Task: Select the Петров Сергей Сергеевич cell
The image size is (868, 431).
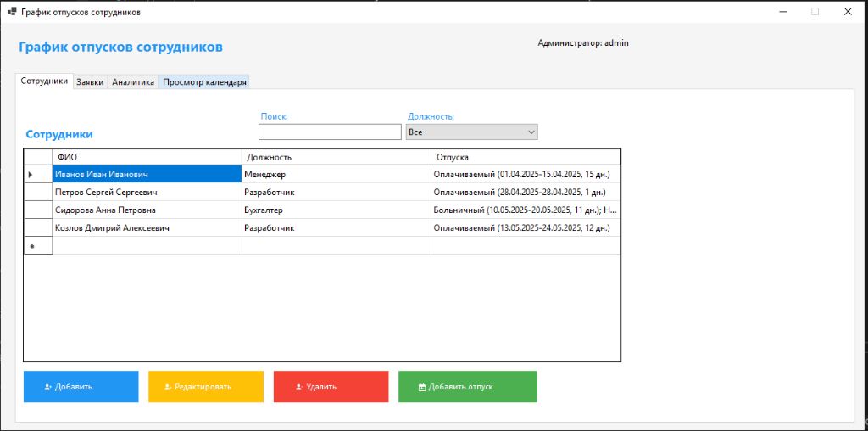Action: point(147,193)
